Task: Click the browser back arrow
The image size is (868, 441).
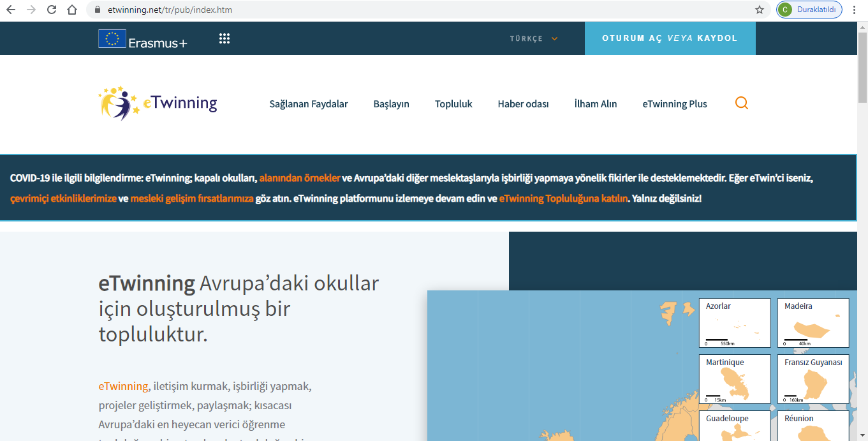Action: 11,10
